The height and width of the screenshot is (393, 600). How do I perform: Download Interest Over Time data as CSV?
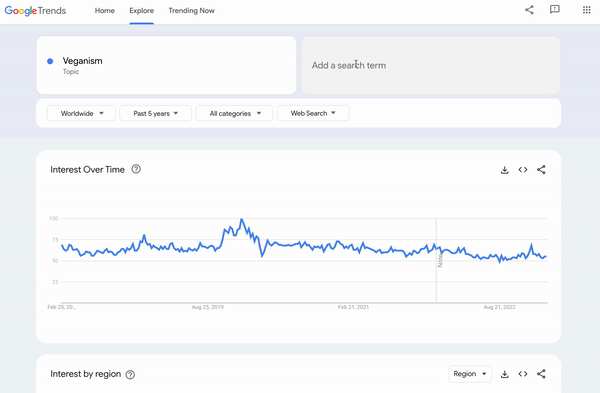click(x=505, y=170)
